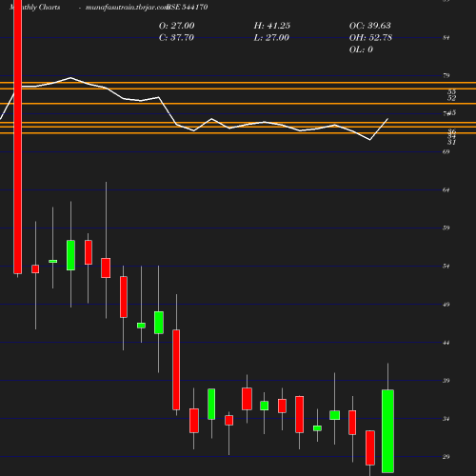476x476 pixels.
Task: Click the OC: 39.63 reading
Action: tap(370, 26)
